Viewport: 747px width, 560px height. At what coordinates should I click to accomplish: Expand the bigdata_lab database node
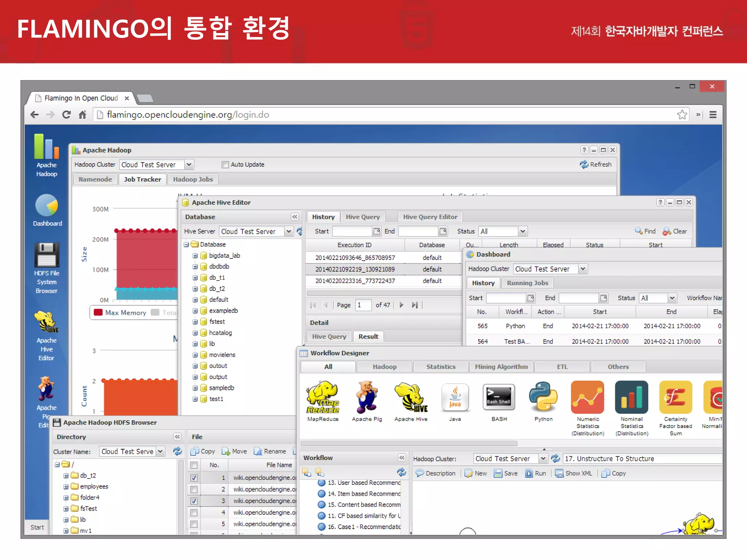[195, 256]
